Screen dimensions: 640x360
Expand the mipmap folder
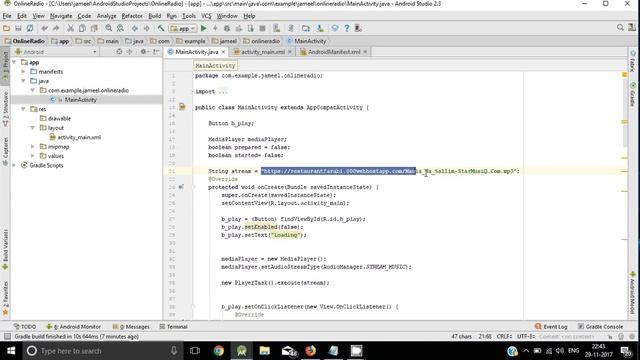coord(33,147)
